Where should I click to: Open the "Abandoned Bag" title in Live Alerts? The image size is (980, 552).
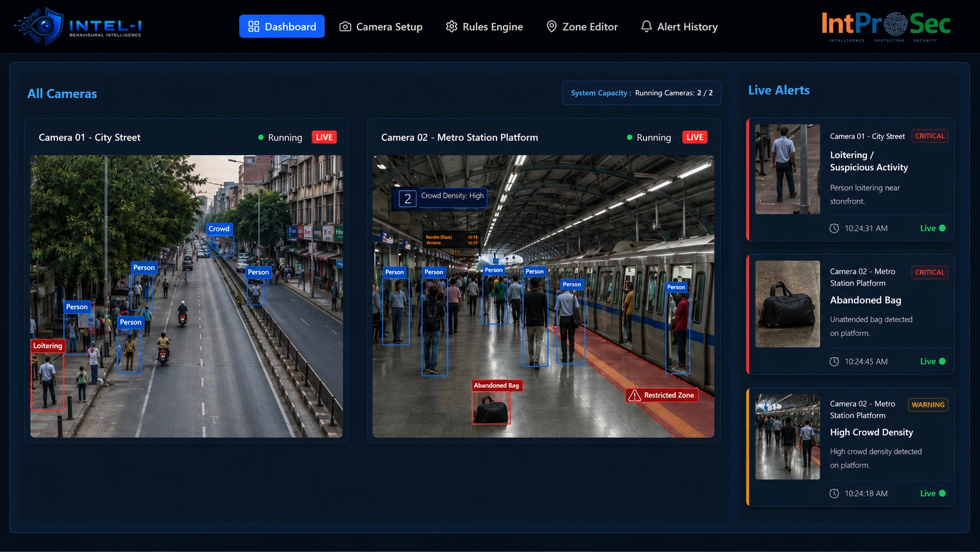866,300
